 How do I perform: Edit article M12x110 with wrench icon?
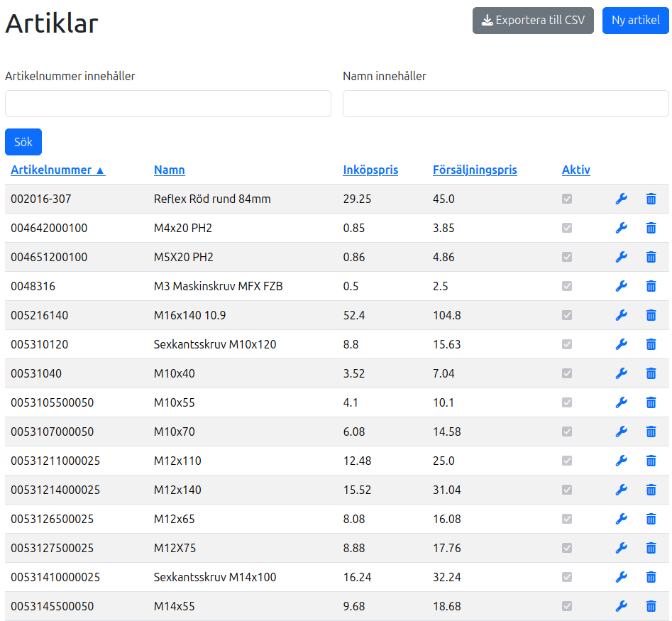[621, 461]
